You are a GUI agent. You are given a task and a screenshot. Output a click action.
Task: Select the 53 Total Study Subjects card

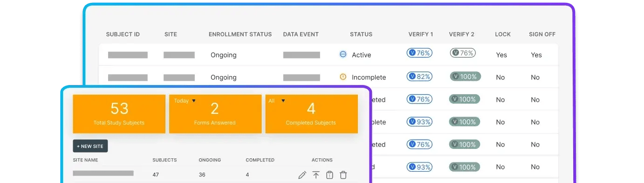(x=119, y=114)
